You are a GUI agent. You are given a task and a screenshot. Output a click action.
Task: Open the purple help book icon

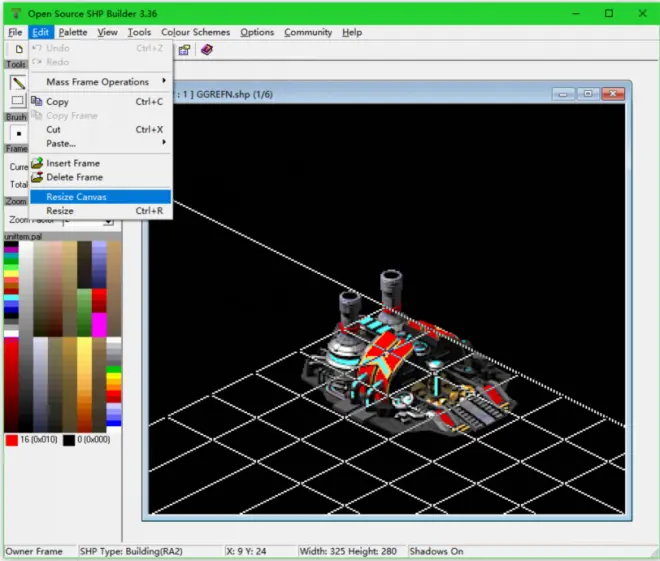[x=207, y=50]
